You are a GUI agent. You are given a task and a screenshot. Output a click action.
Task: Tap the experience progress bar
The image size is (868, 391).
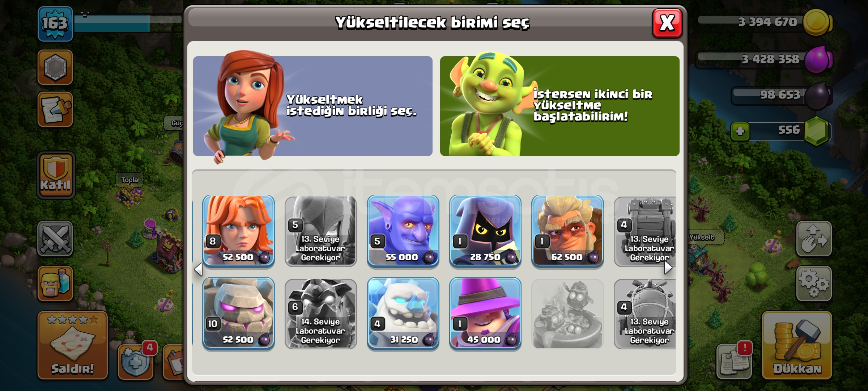[128, 22]
